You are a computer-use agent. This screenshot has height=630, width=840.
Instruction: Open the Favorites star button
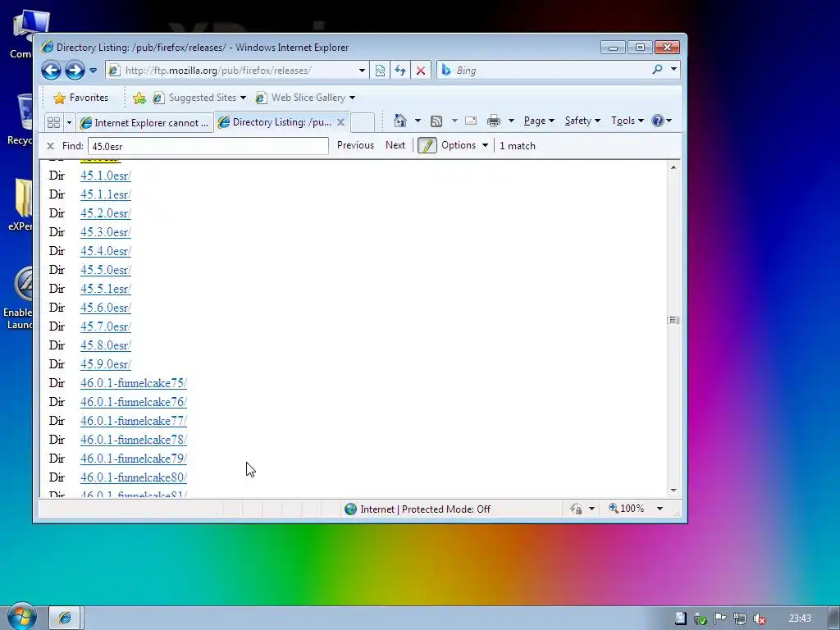pyautogui.click(x=80, y=98)
